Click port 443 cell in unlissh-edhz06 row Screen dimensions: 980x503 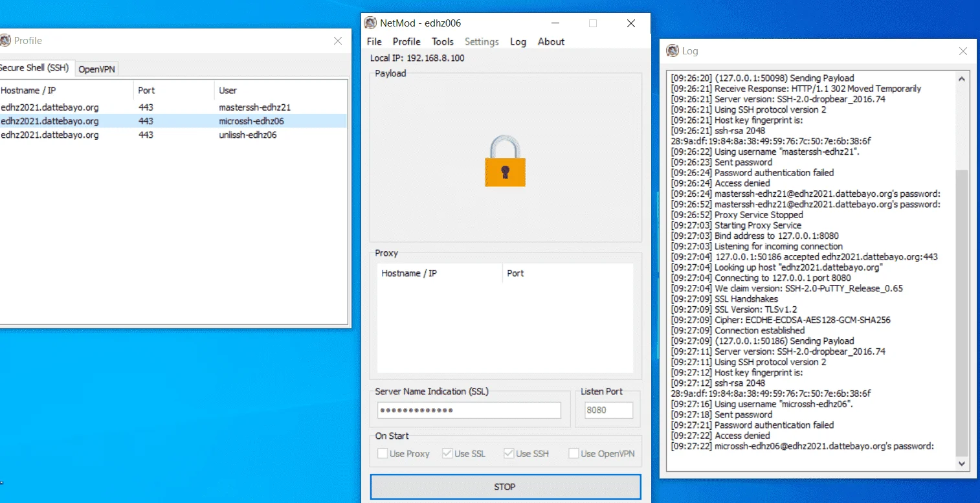point(146,135)
